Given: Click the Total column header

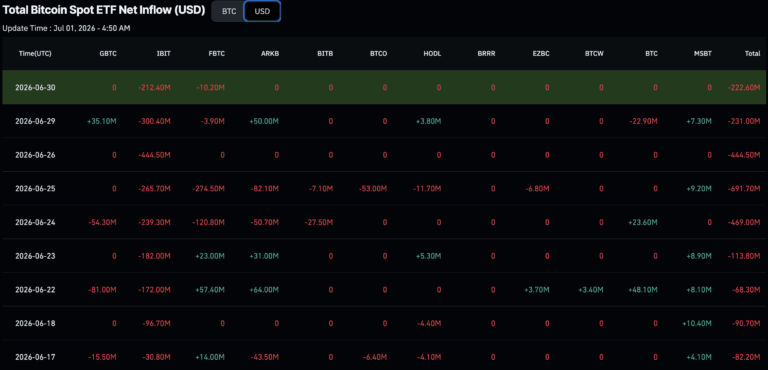Looking at the screenshot, I should point(752,54).
